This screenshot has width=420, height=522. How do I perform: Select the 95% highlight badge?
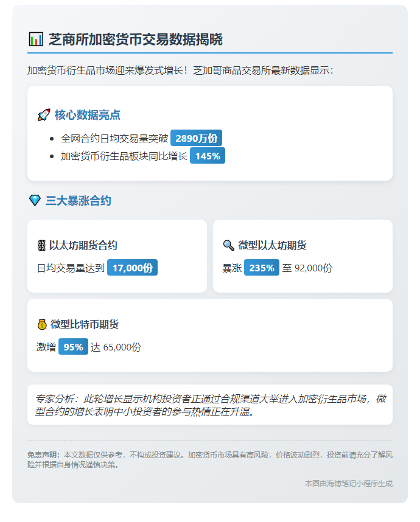73,347
